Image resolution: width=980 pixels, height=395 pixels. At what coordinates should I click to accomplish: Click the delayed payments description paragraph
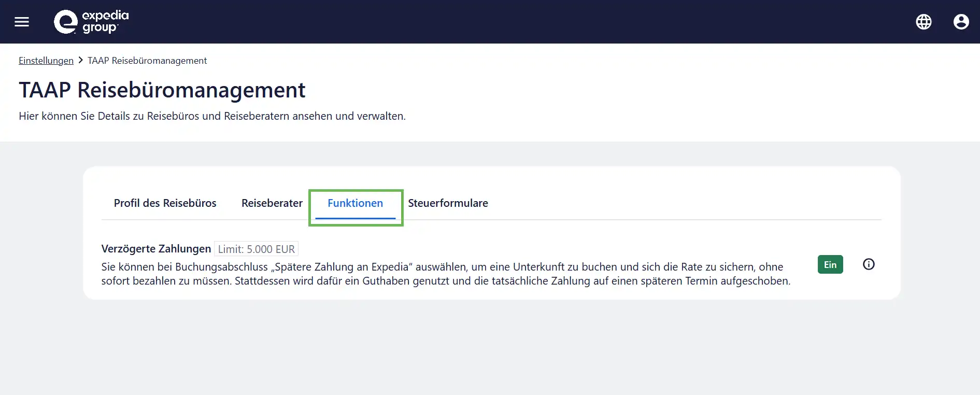click(x=446, y=274)
